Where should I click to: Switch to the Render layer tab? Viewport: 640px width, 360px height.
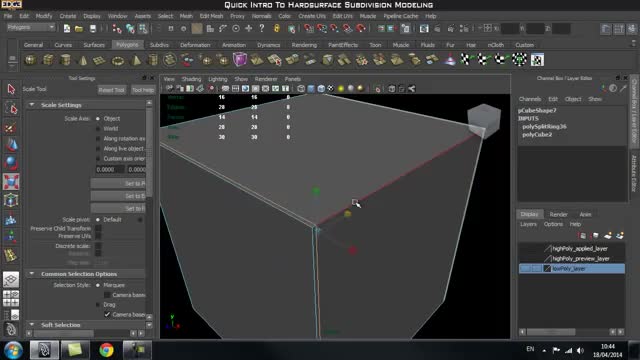pos(558,214)
